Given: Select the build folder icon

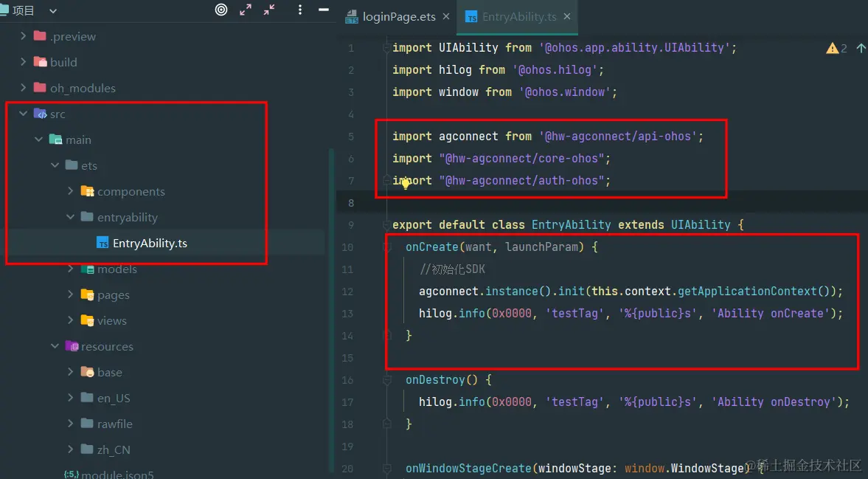Looking at the screenshot, I should [x=40, y=62].
